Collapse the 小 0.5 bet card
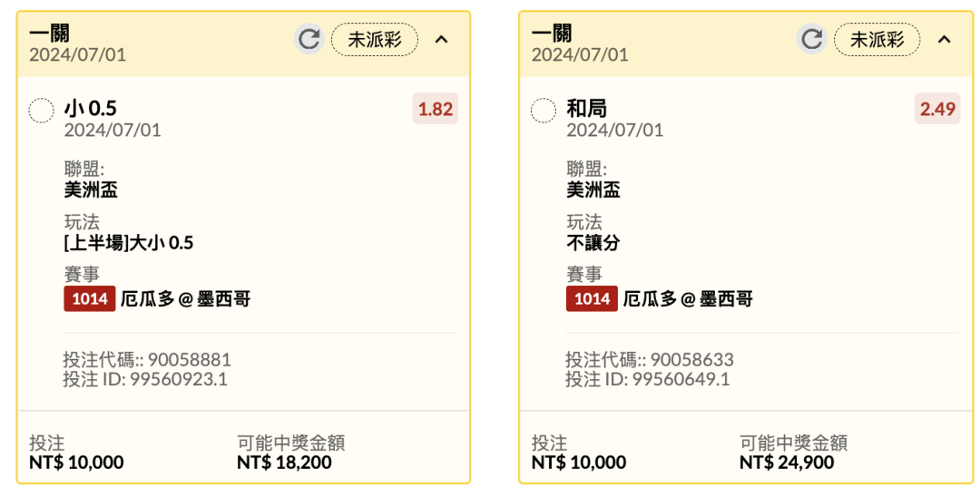The image size is (980, 496). point(442,39)
